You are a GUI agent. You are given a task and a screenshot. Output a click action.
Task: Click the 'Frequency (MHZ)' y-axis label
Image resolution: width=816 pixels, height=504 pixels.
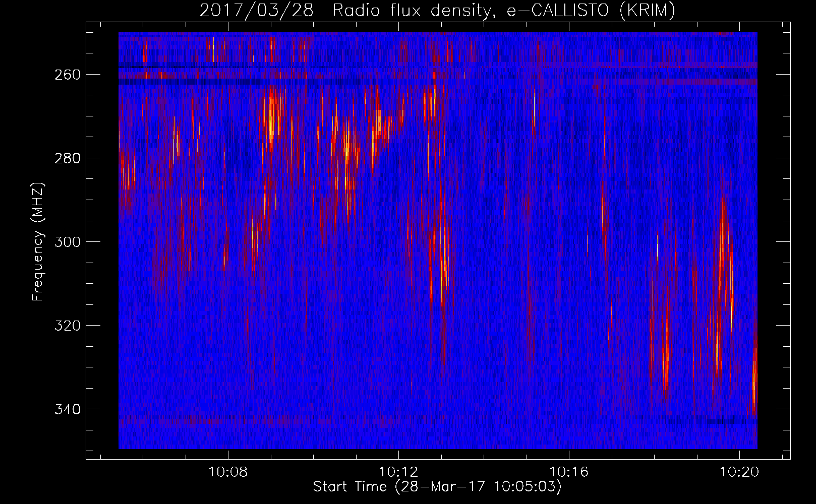[38, 242]
